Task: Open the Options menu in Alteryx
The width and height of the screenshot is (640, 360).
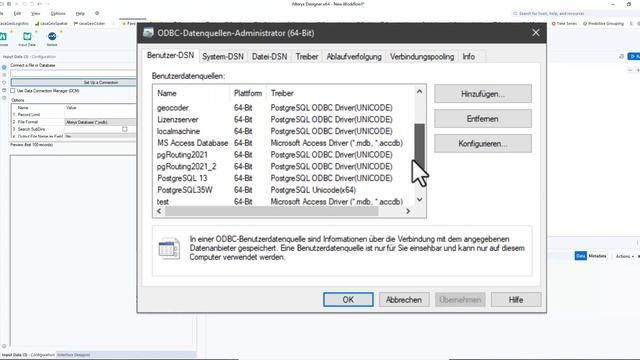Action: click(x=58, y=13)
